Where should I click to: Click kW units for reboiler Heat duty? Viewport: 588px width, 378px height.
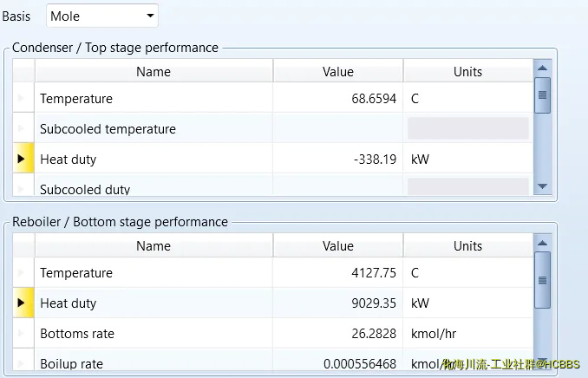tap(420, 303)
